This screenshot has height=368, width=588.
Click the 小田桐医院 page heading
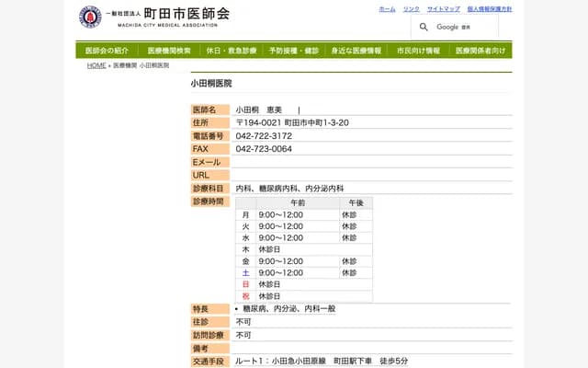(211, 83)
